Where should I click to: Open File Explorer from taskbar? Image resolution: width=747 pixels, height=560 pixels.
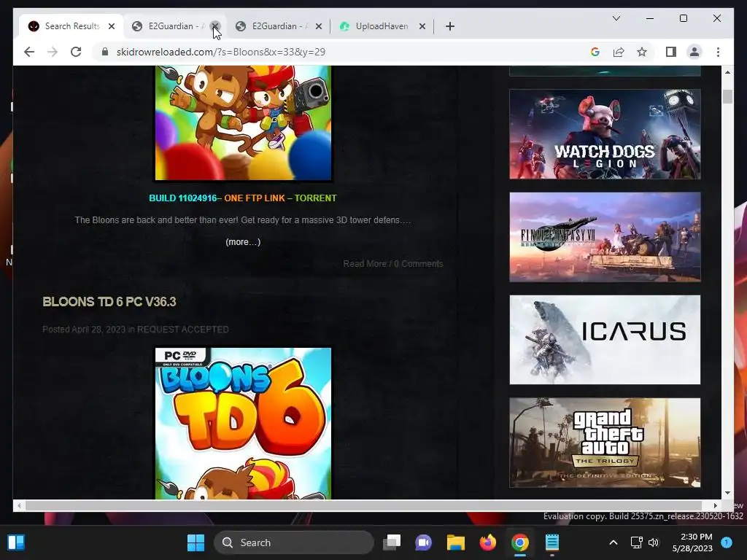[455, 542]
